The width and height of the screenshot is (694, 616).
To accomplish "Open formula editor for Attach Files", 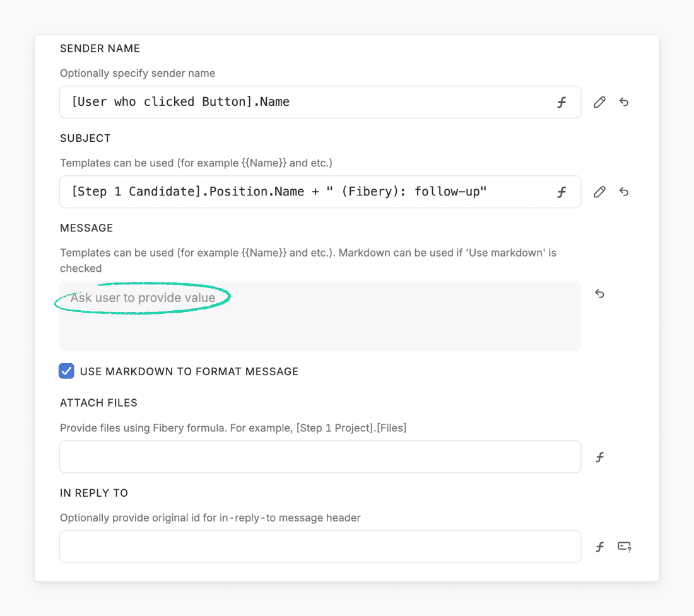I will (599, 457).
